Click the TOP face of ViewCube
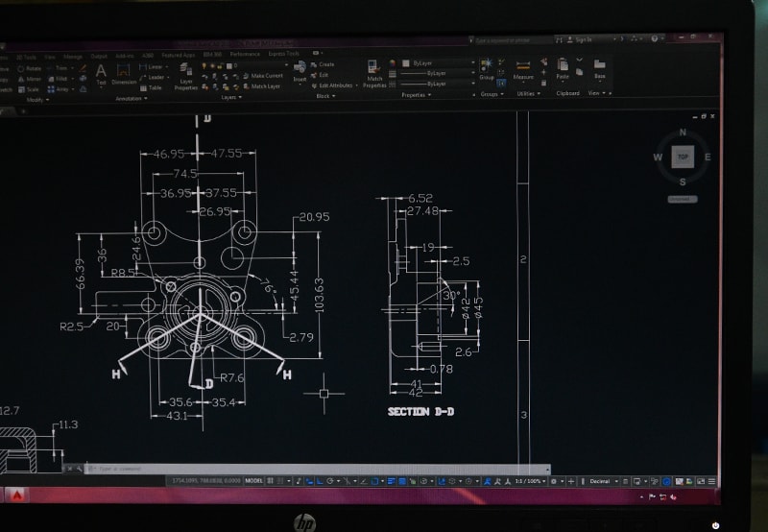 pyautogui.click(x=683, y=157)
